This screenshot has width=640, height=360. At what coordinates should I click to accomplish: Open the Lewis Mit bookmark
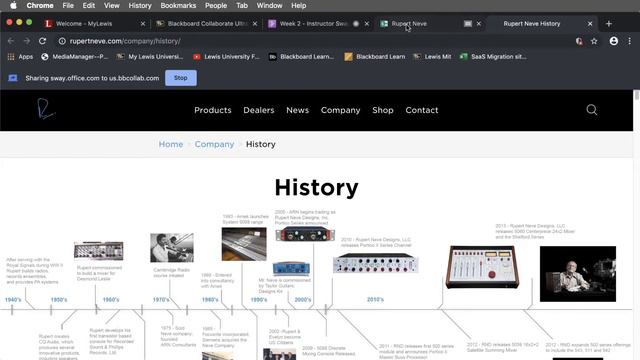coord(432,57)
